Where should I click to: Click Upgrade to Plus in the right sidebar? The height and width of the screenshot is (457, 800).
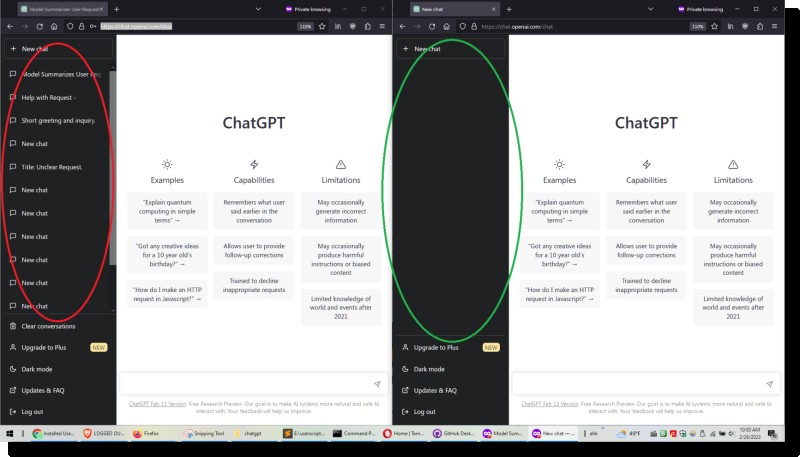pyautogui.click(x=451, y=348)
